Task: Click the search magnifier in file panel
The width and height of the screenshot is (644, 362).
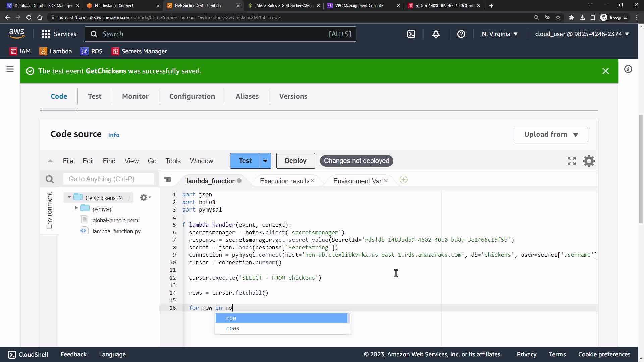Action: (50, 179)
